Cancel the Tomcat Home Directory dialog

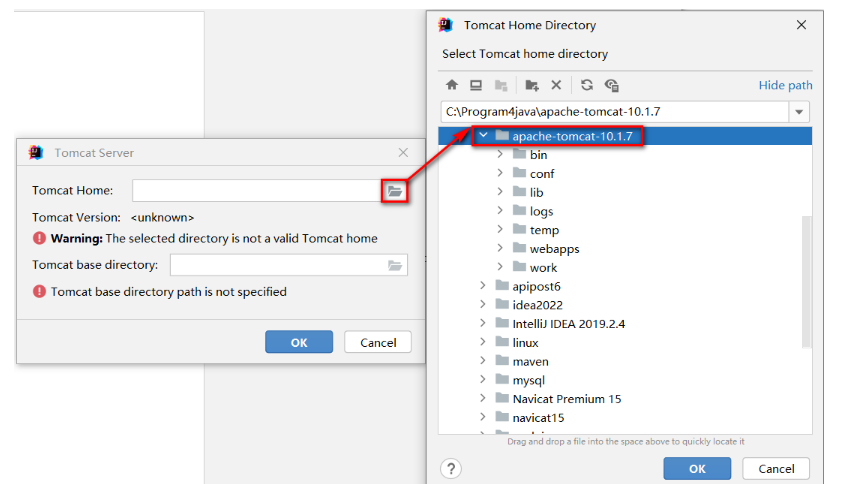(x=776, y=469)
